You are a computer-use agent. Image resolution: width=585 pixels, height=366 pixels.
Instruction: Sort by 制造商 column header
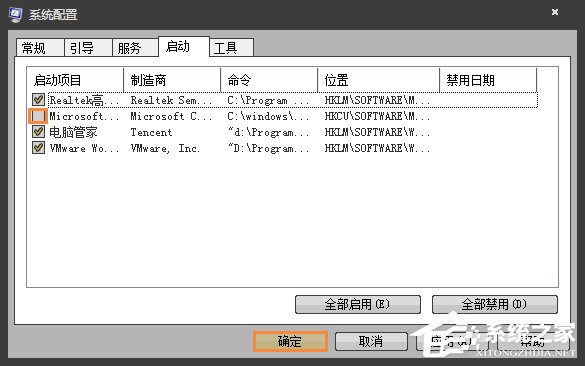pos(172,80)
